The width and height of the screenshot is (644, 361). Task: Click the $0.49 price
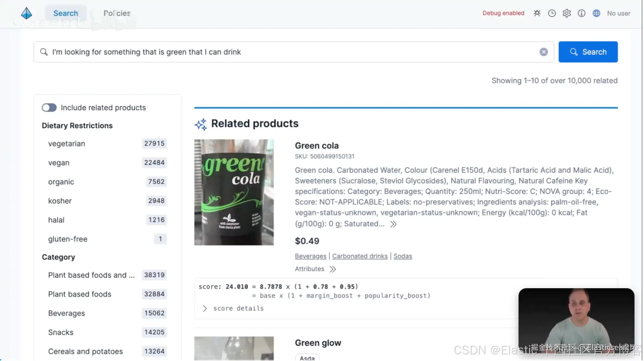pyautogui.click(x=307, y=241)
